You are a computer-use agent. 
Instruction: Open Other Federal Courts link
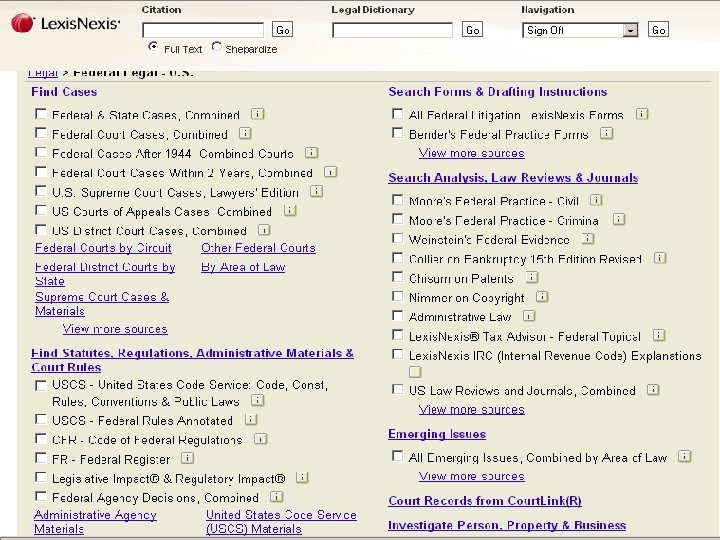259,248
